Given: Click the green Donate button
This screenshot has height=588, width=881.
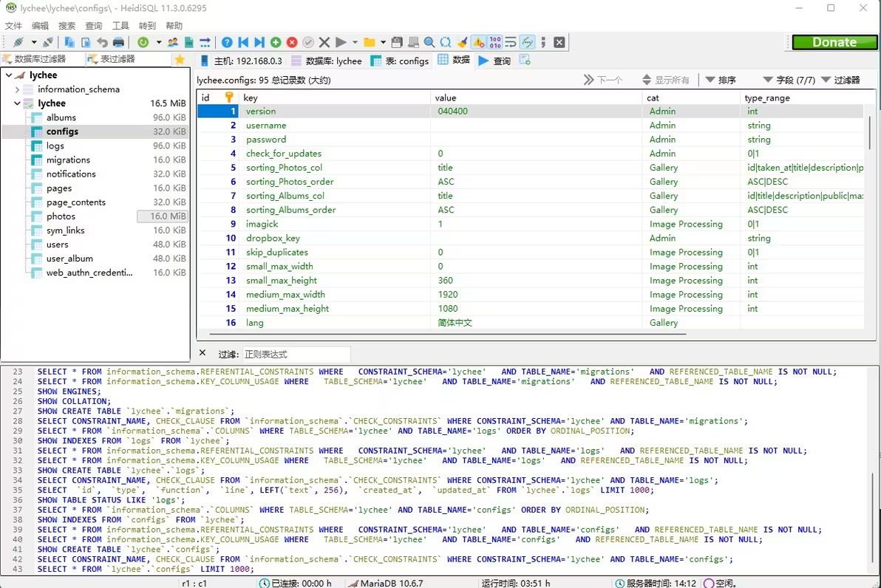Looking at the screenshot, I should (834, 42).
